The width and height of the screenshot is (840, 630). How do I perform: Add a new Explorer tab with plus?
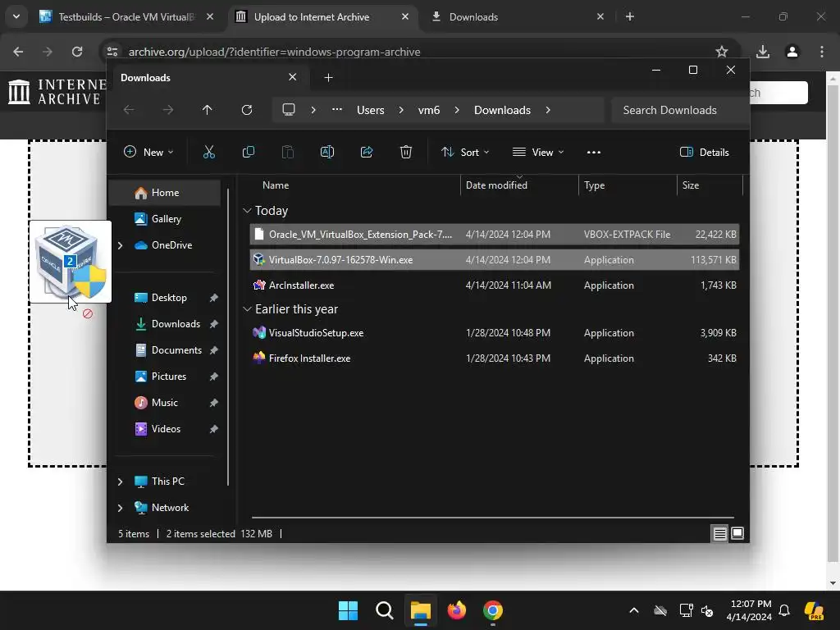[328, 78]
